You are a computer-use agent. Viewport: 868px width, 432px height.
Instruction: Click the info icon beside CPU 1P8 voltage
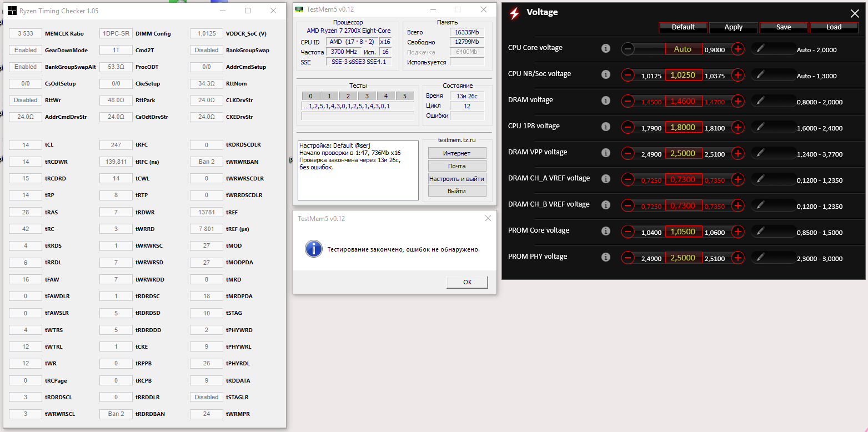tap(606, 127)
